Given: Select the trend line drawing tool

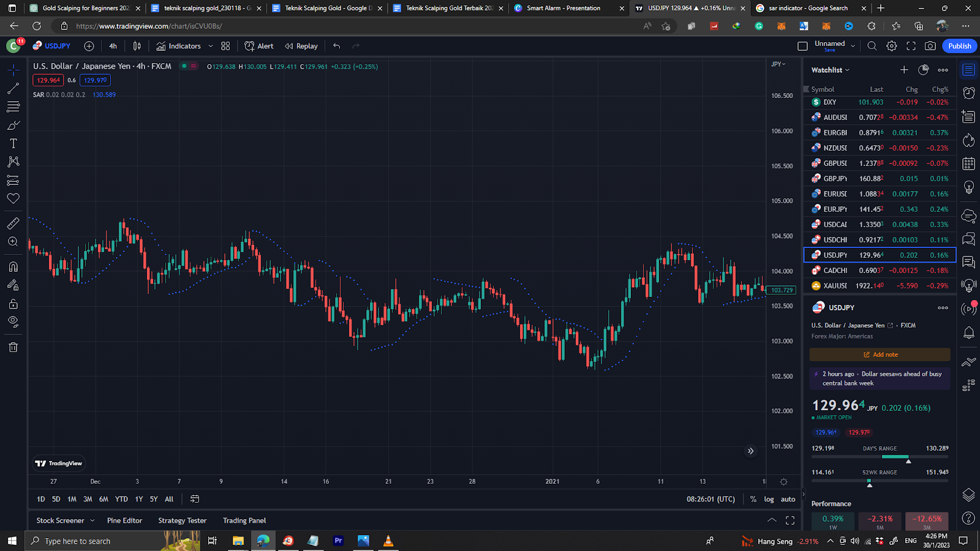Looking at the screenshot, I should tap(13, 89).
